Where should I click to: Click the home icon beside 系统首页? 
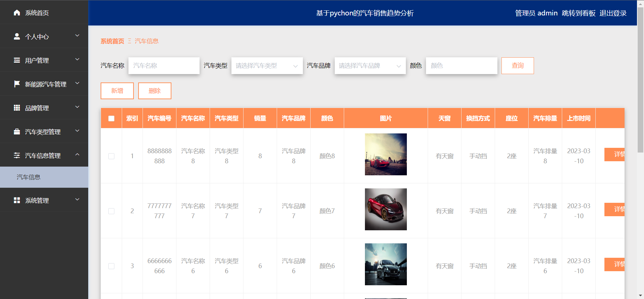click(x=17, y=12)
